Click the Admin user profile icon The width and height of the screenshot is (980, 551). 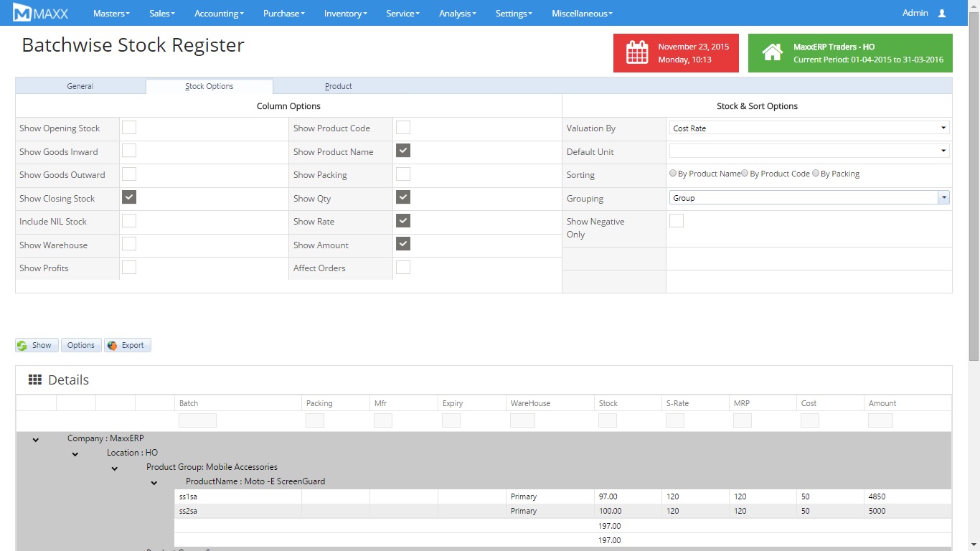(x=942, y=13)
